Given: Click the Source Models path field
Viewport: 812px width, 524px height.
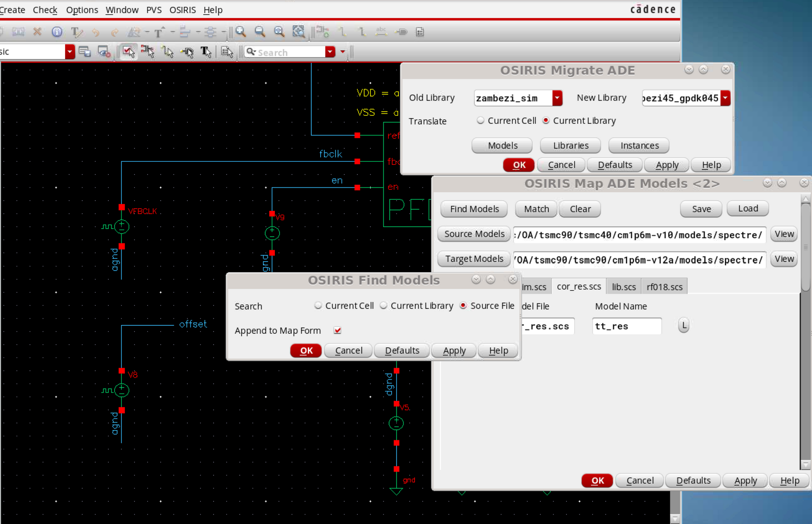Looking at the screenshot, I should click(x=639, y=235).
